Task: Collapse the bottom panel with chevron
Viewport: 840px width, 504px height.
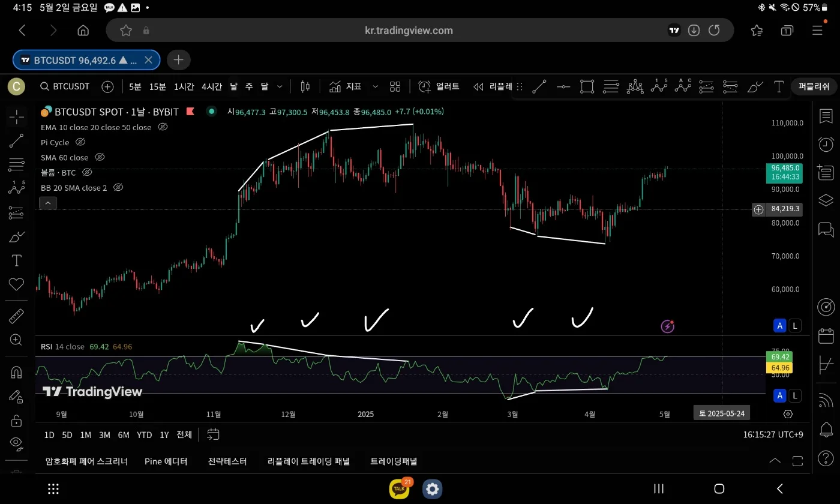Action: (775, 461)
